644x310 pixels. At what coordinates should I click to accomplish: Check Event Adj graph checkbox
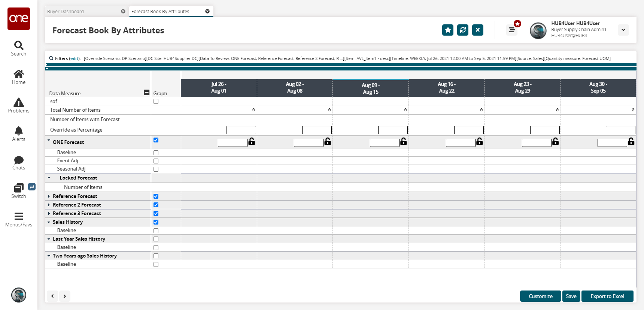coord(156,161)
